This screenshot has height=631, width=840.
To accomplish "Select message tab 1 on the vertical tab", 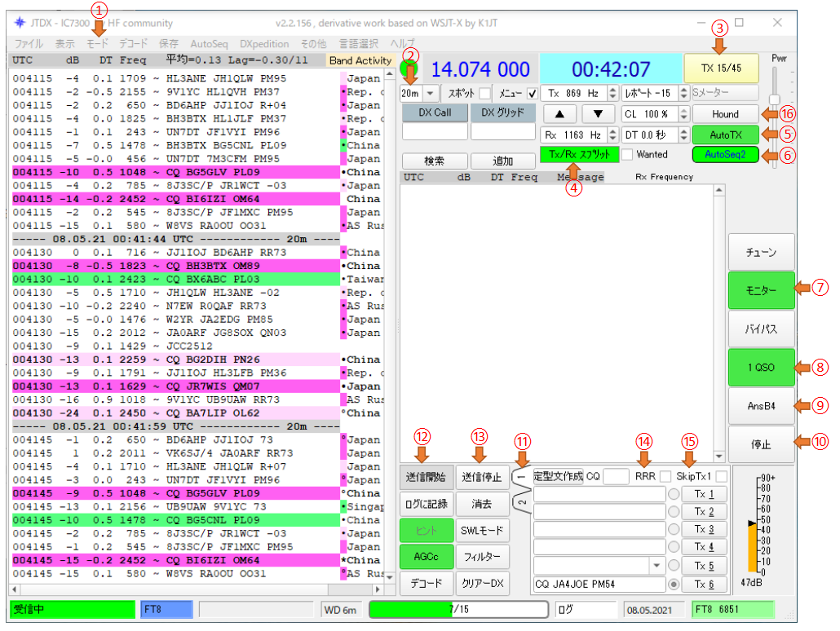I will coord(521,477).
